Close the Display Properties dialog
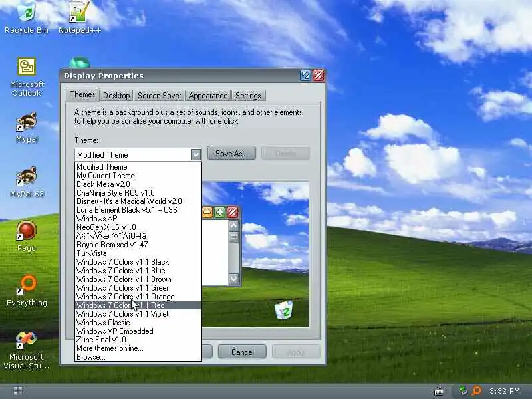Image resolution: width=532 pixels, height=399 pixels. pyautogui.click(x=319, y=75)
